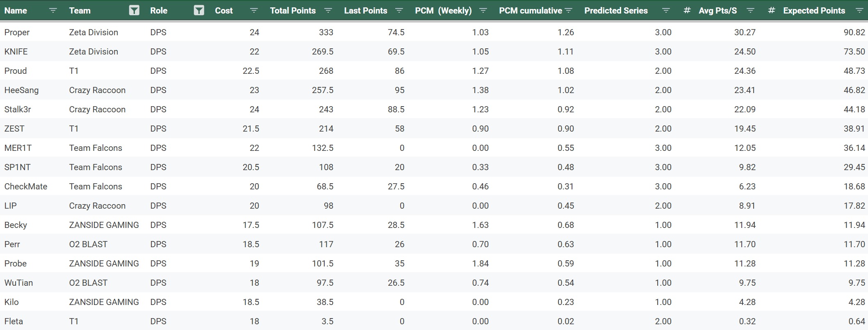Viewport: 868px width, 330px height.
Task: Click Zeta Division in Proper's row
Action: coord(93,32)
